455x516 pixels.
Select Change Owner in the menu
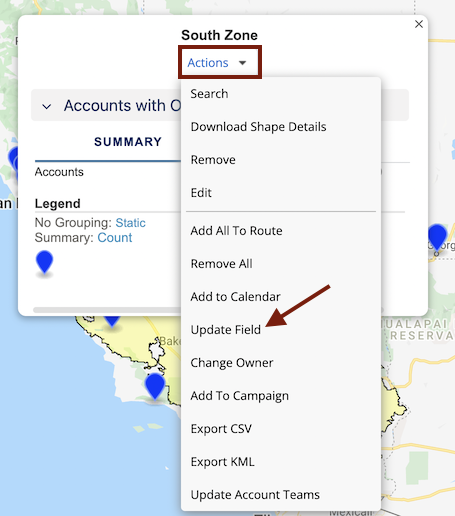(x=232, y=363)
